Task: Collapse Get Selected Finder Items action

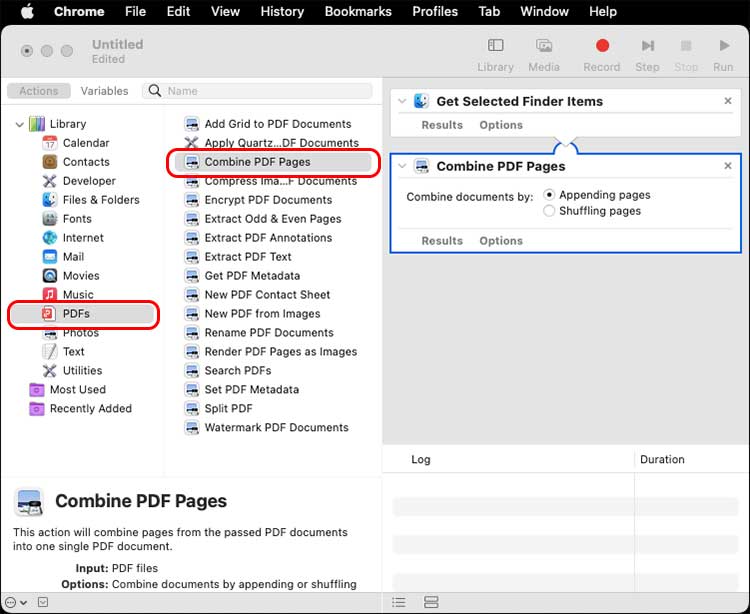Action: [402, 101]
